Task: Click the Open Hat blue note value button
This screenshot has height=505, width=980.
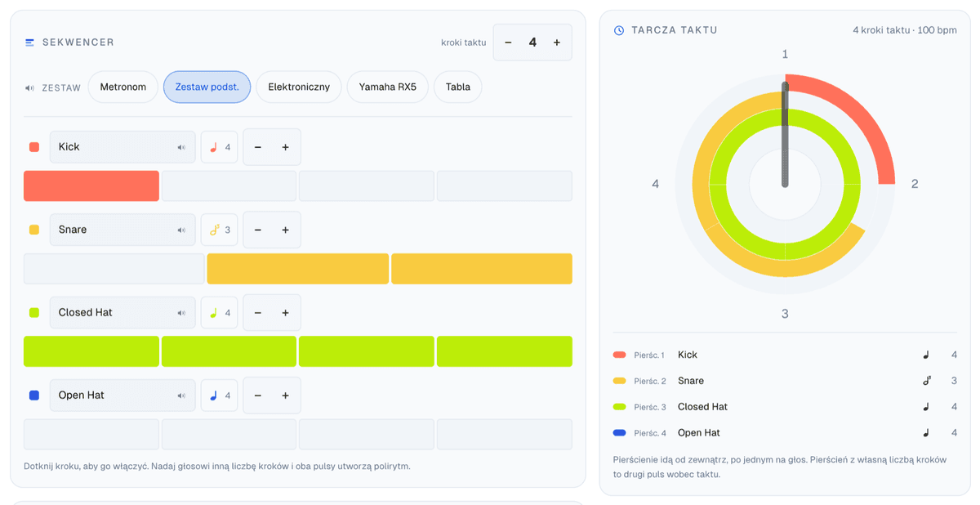Action: click(219, 395)
